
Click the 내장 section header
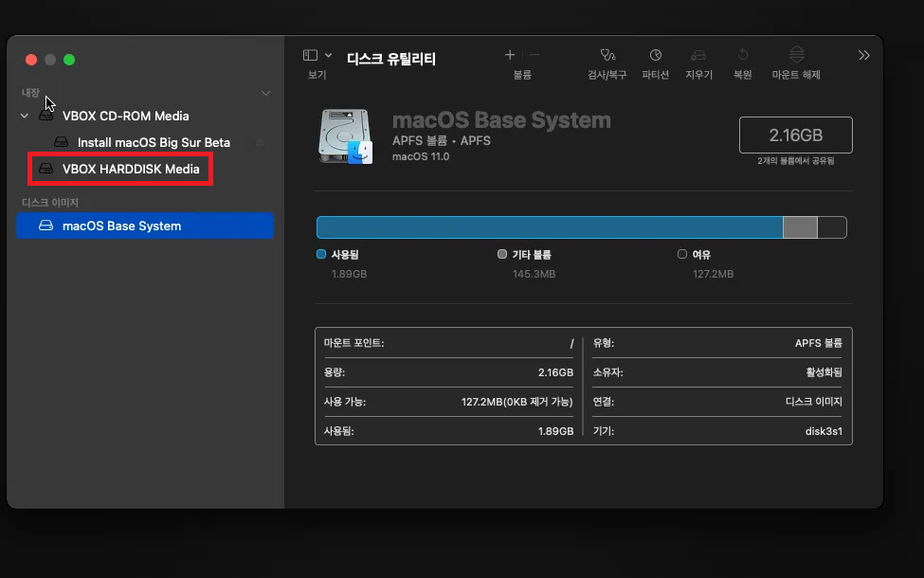click(30, 93)
